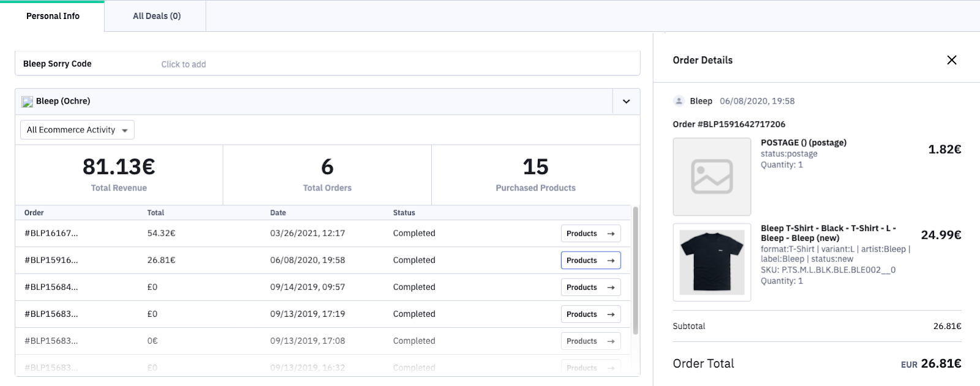Click the Bleep (Ochre) store logo icon
Screen dimensions: 980x386
[x=27, y=102]
